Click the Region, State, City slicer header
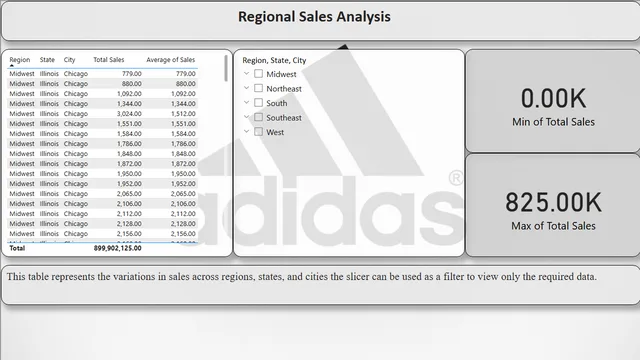 tap(274, 60)
